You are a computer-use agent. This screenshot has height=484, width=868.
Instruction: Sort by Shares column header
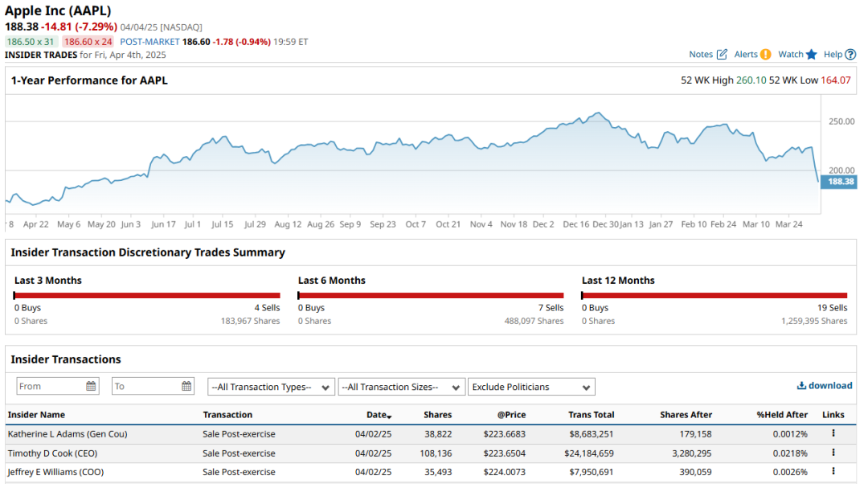coord(437,415)
